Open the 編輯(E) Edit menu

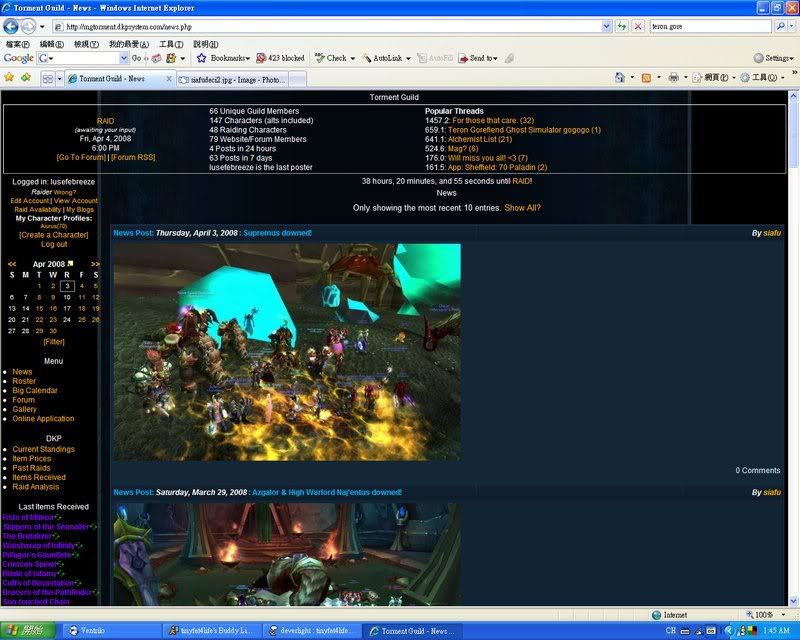(x=52, y=44)
